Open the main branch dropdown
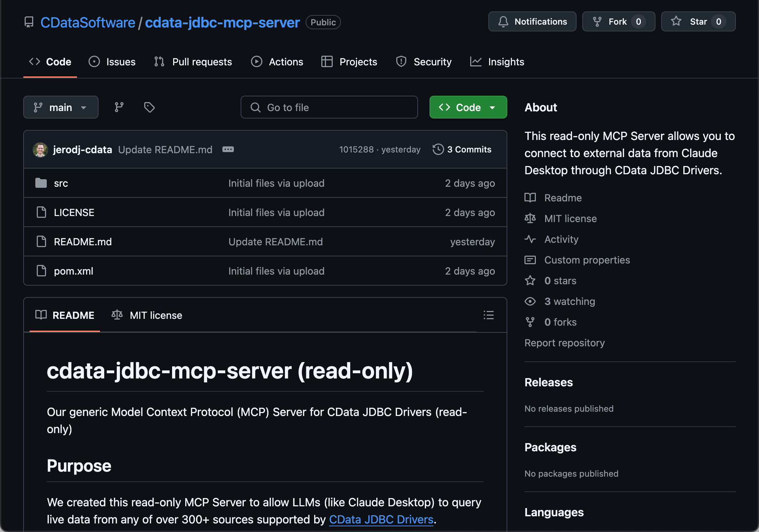The width and height of the screenshot is (759, 532). point(61,107)
